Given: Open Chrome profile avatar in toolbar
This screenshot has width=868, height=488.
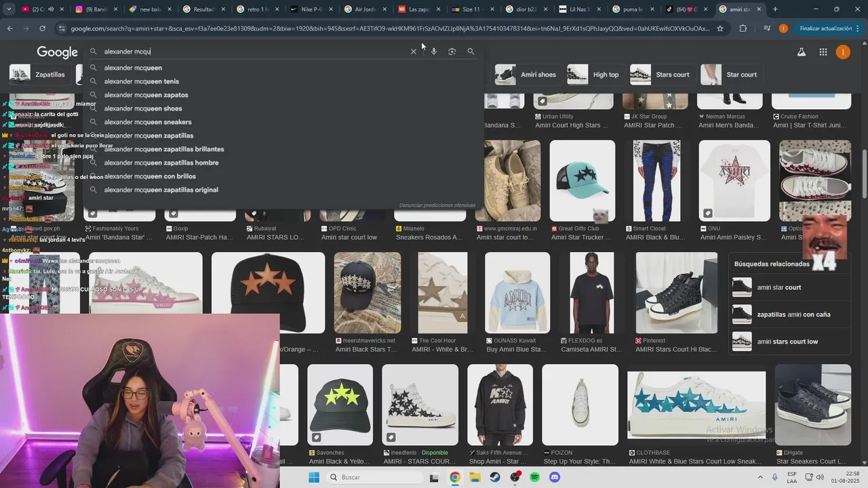Looking at the screenshot, I should [x=783, y=28].
